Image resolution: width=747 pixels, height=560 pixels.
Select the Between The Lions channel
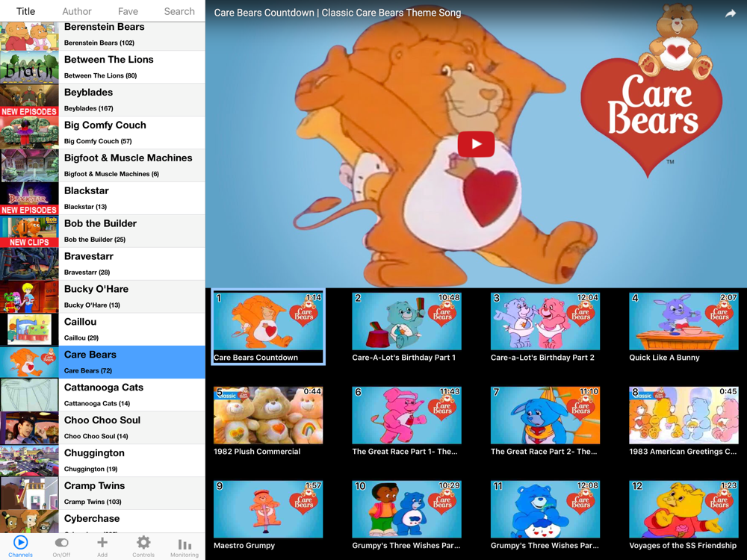102,67
